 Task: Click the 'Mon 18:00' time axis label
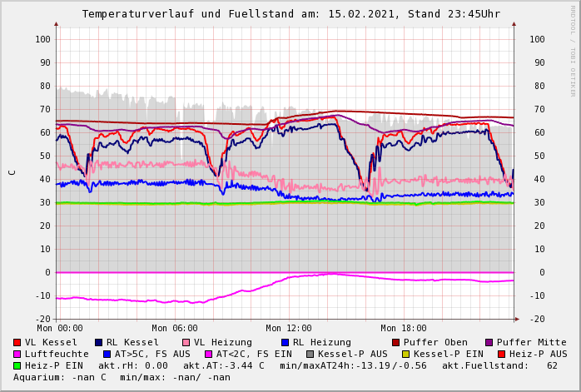404,328
